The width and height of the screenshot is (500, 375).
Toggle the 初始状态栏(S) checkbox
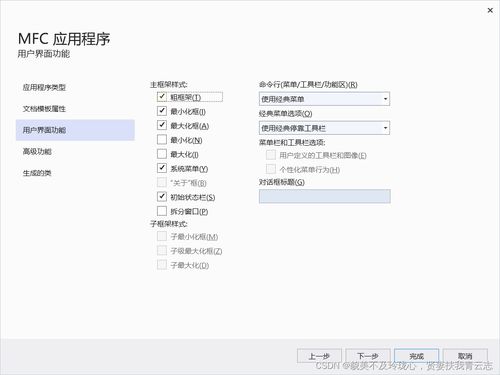click(162, 197)
